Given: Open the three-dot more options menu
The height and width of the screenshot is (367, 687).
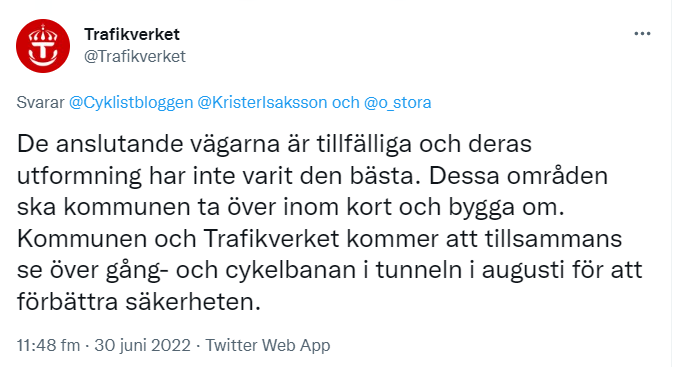Looking at the screenshot, I should (x=642, y=34).
